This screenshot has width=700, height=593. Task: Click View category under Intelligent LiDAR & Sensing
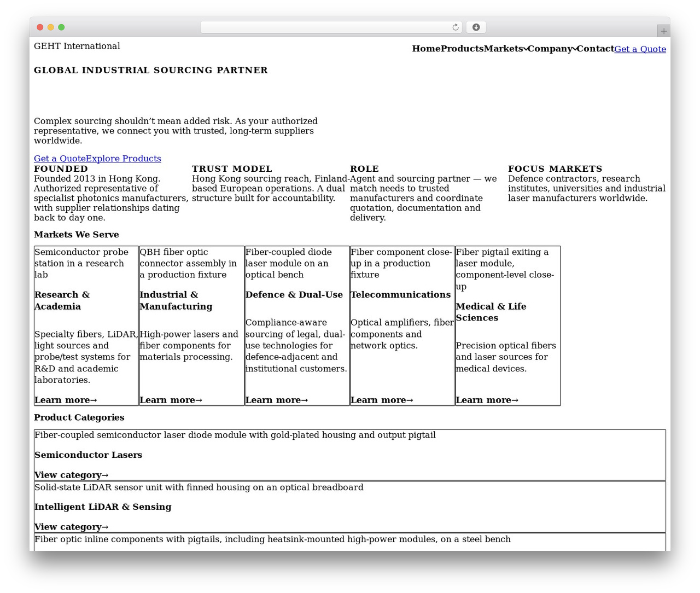click(x=71, y=527)
